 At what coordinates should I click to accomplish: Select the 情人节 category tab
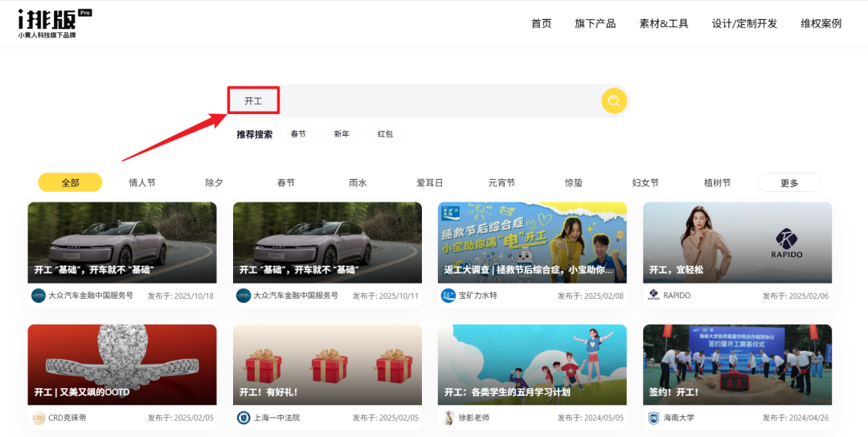coord(142,182)
